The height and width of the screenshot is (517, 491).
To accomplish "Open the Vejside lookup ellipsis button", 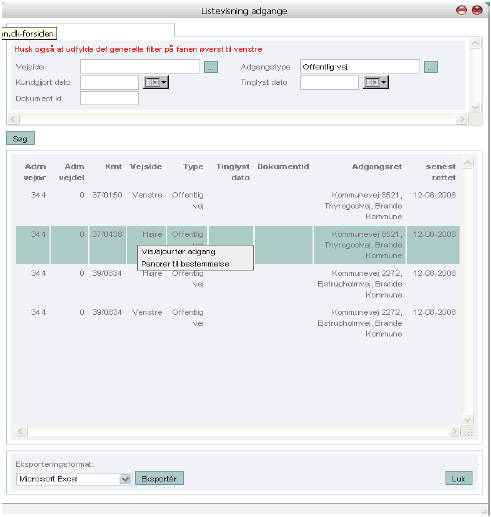I will (x=211, y=67).
